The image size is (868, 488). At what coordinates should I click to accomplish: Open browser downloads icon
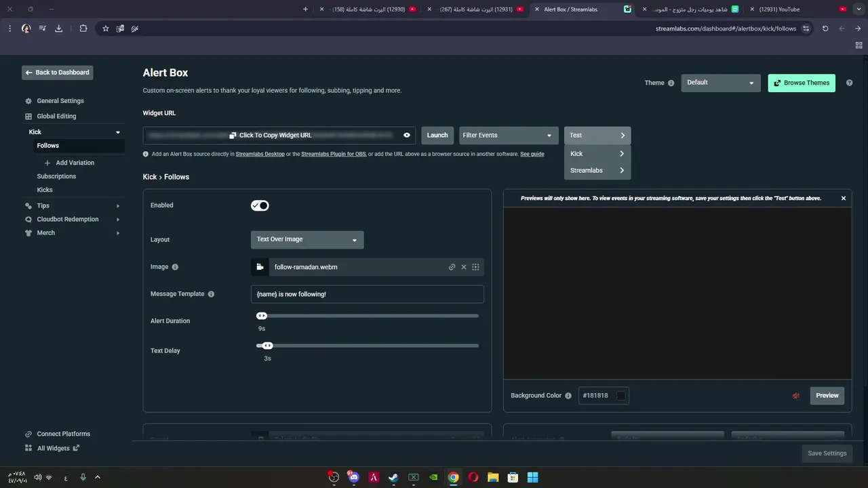tap(59, 28)
